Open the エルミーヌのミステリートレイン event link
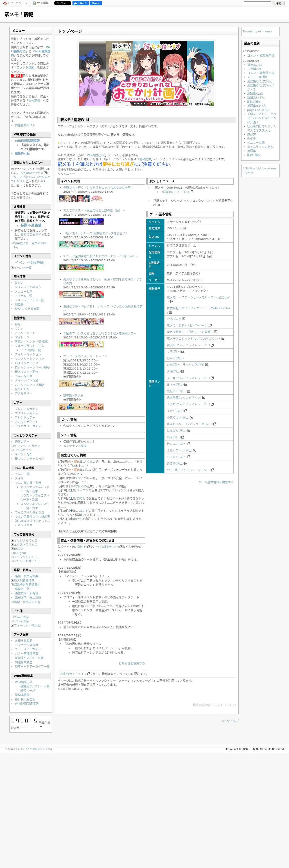Viewport: 289px width, 868px height. pyautogui.click(x=85, y=356)
